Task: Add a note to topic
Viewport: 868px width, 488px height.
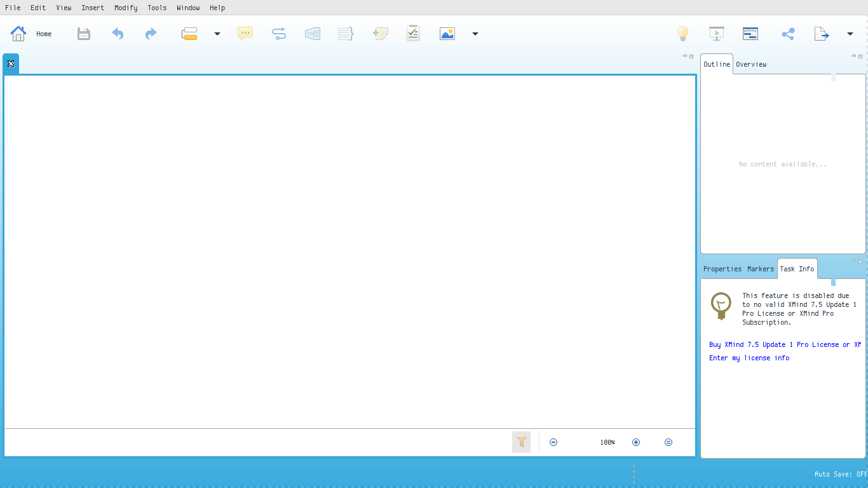Action: pos(380,34)
